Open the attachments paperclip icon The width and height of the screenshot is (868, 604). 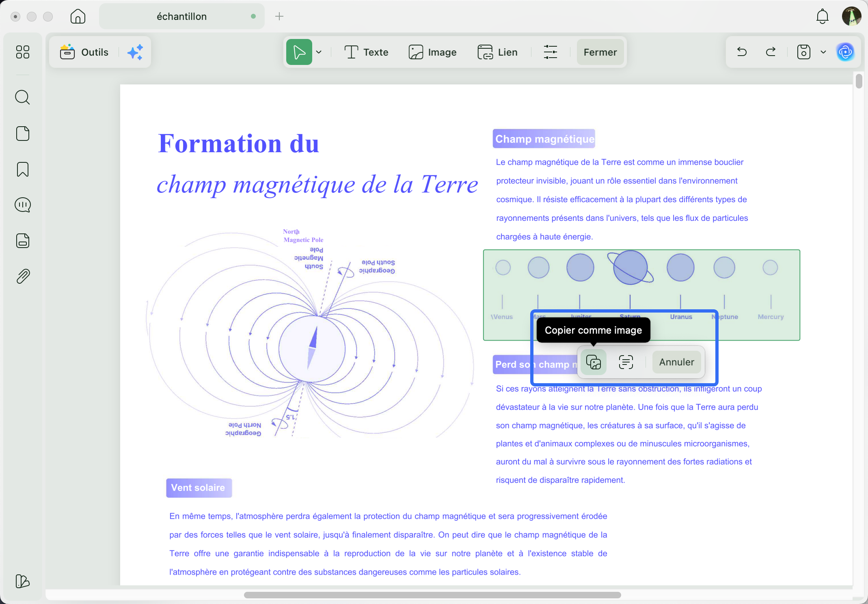click(23, 276)
